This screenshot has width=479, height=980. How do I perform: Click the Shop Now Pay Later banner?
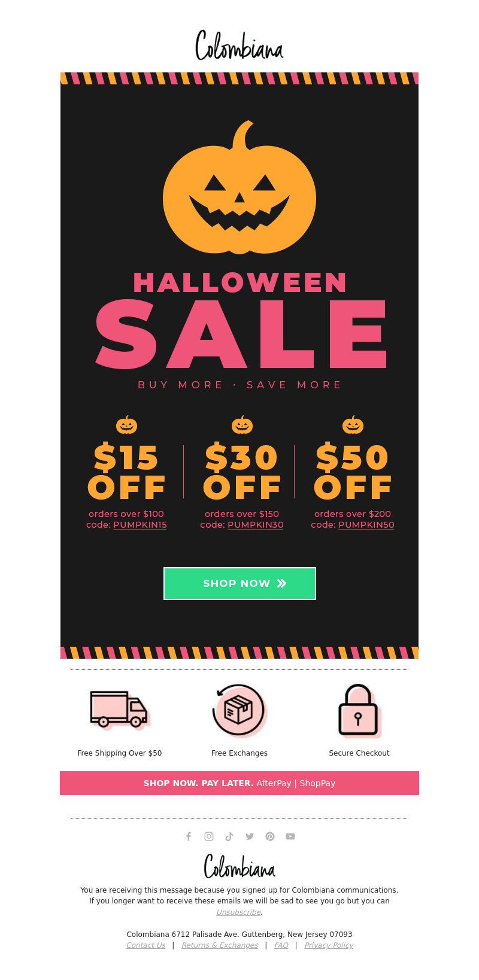click(x=239, y=783)
